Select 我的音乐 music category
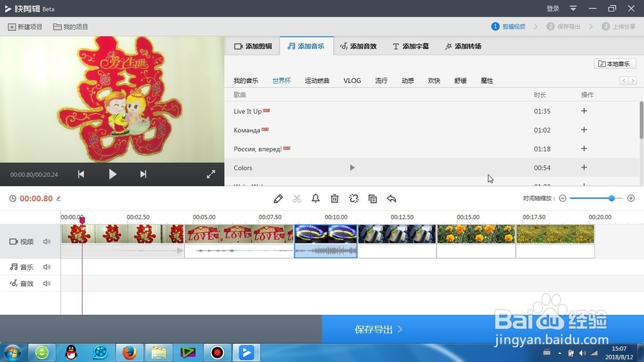The width and height of the screenshot is (644, 362). click(x=246, y=81)
